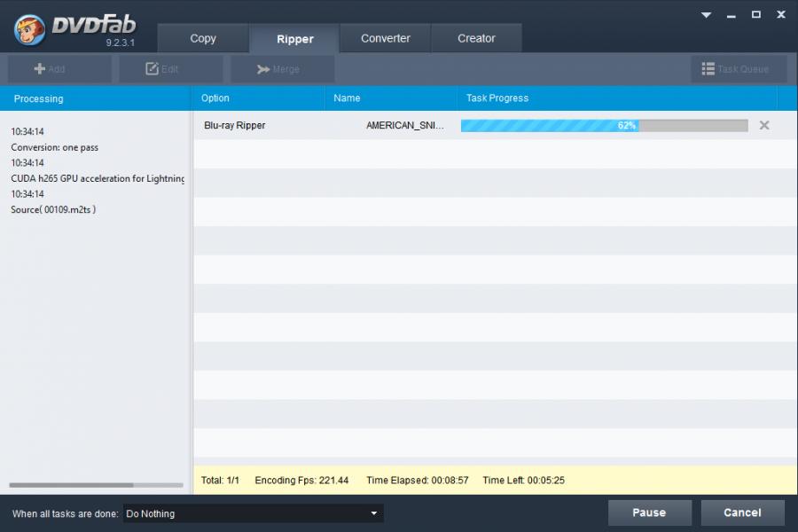This screenshot has height=532, width=798.
Task: Click the 'CUDA h265 GPU acceleration' log line
Action: pyautogui.click(x=98, y=179)
